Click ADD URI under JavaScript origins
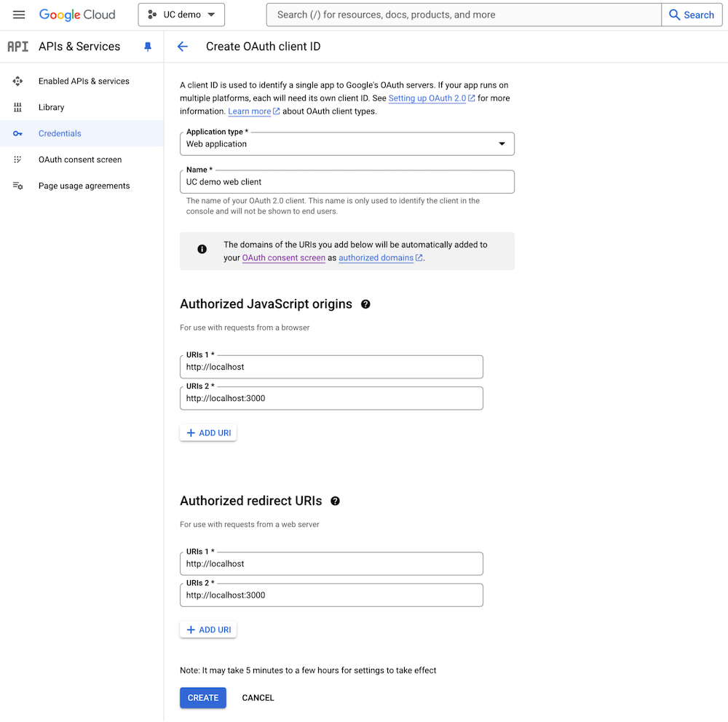Image resolution: width=728 pixels, height=722 pixels. (208, 433)
